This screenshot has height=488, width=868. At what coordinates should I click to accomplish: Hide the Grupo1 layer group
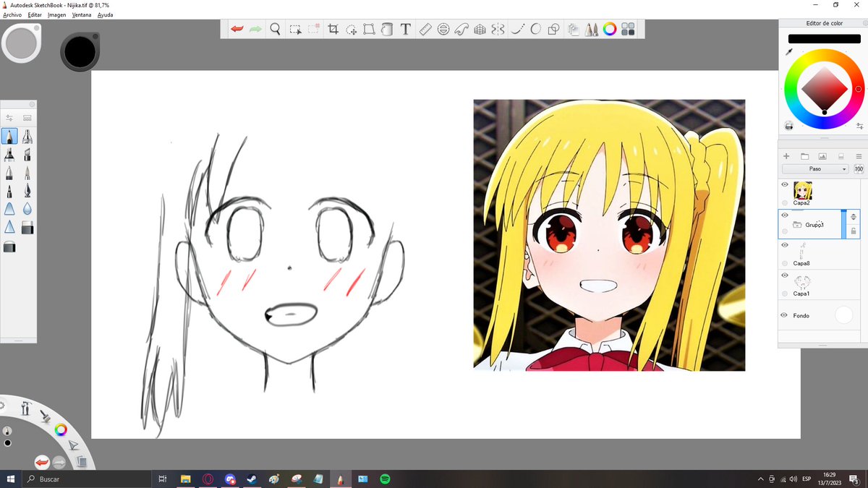pos(785,215)
